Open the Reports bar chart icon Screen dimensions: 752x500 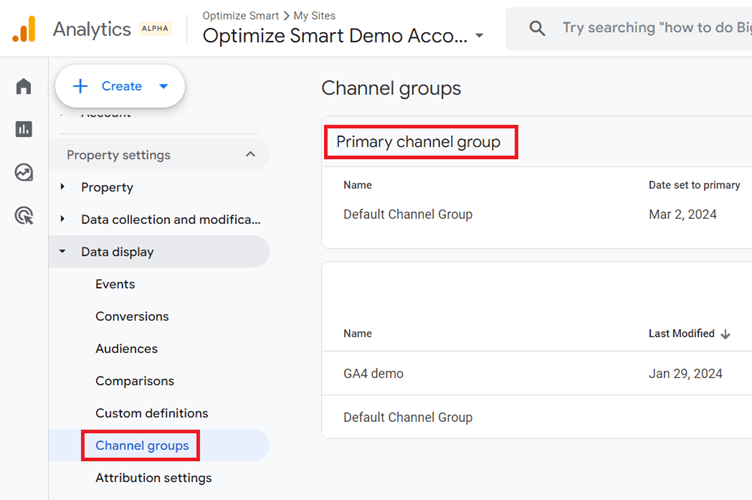[24, 129]
